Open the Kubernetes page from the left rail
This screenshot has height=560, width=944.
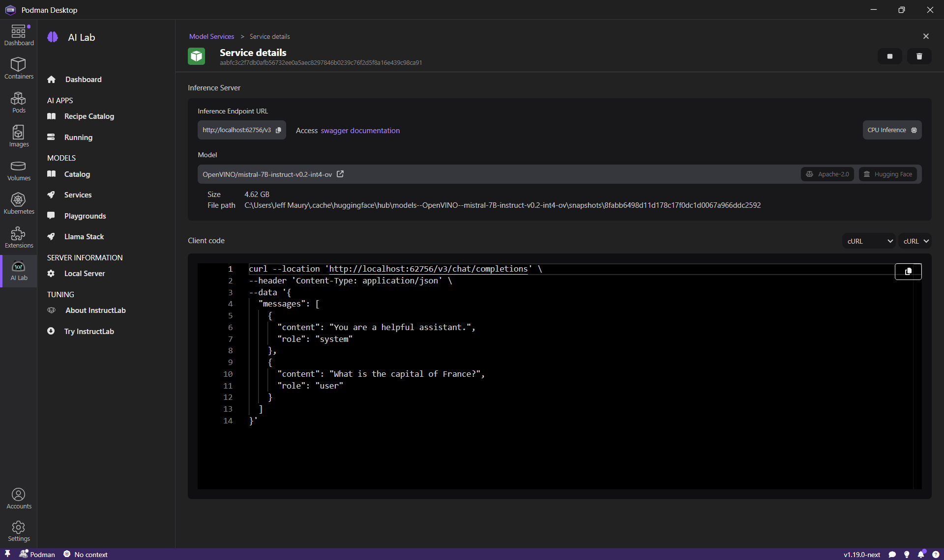click(19, 202)
